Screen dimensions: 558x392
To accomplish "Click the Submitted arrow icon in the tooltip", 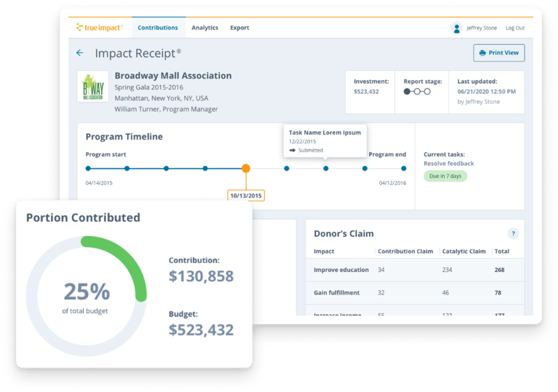I will [x=292, y=150].
